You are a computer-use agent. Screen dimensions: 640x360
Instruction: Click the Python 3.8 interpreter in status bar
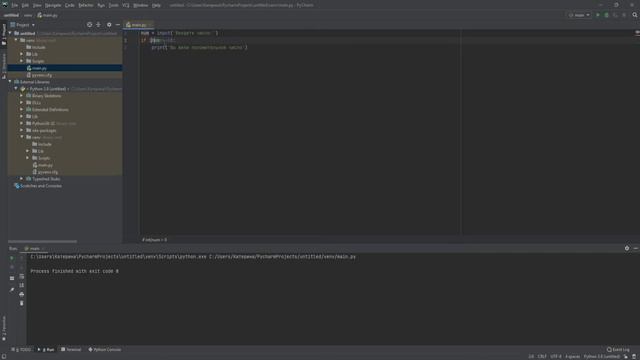pos(602,356)
